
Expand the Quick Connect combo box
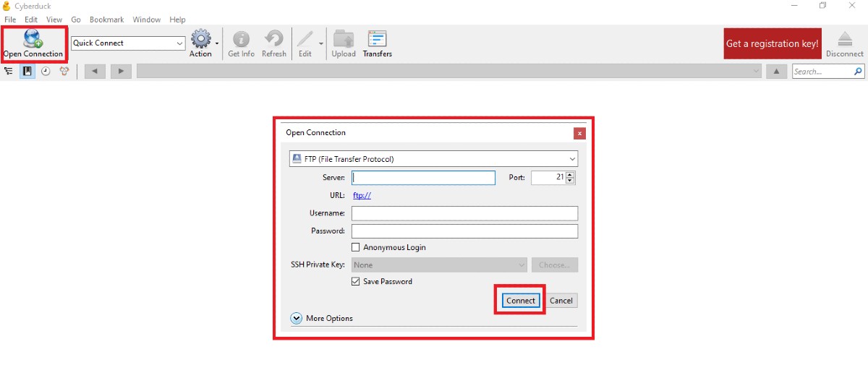pyautogui.click(x=180, y=43)
